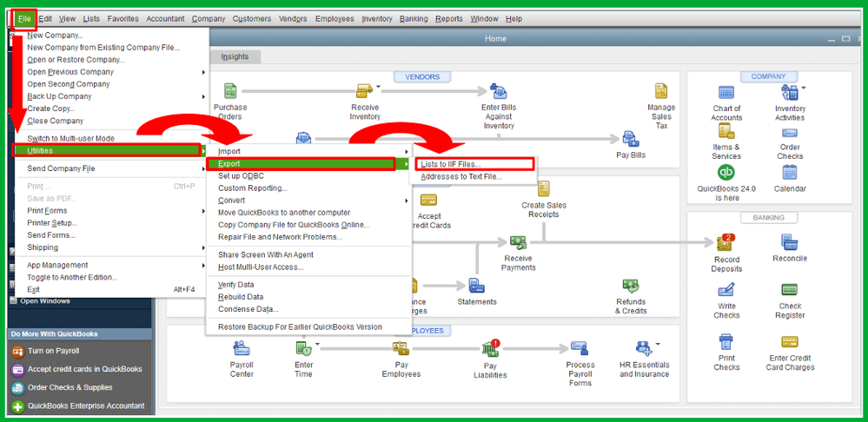Open the Calendar icon

[x=790, y=173]
